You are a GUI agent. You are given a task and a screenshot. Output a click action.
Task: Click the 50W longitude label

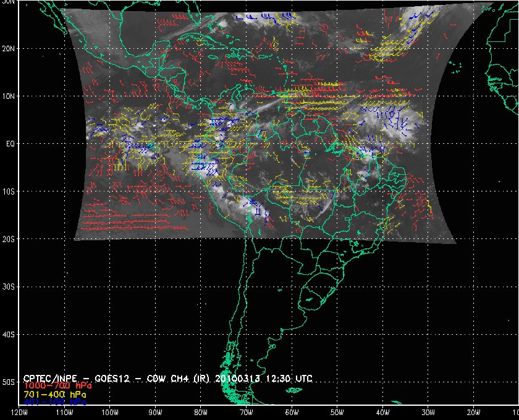[x=337, y=412]
